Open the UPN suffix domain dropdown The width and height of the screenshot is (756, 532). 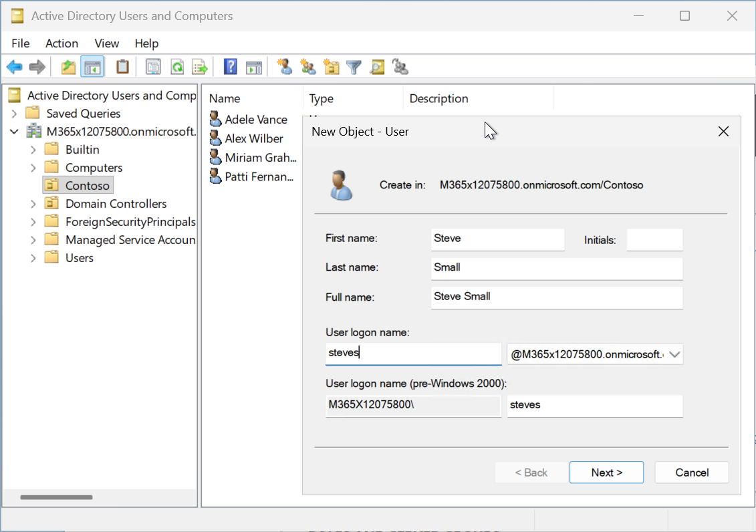click(674, 354)
